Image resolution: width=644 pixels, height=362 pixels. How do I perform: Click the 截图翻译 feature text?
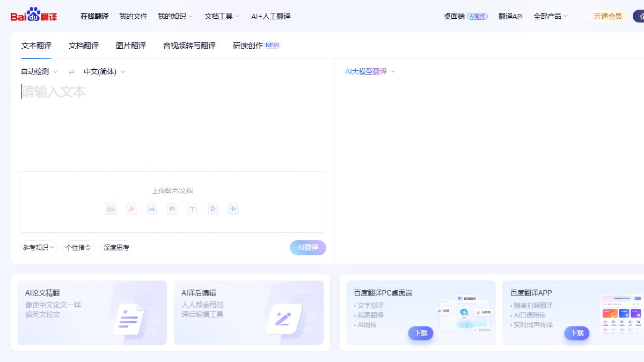(370, 315)
